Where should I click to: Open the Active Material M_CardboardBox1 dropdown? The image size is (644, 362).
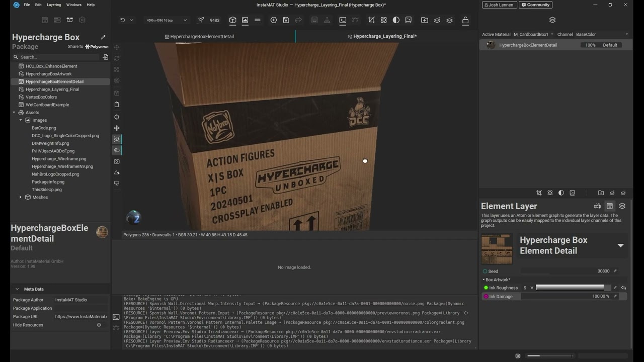(x=533, y=34)
